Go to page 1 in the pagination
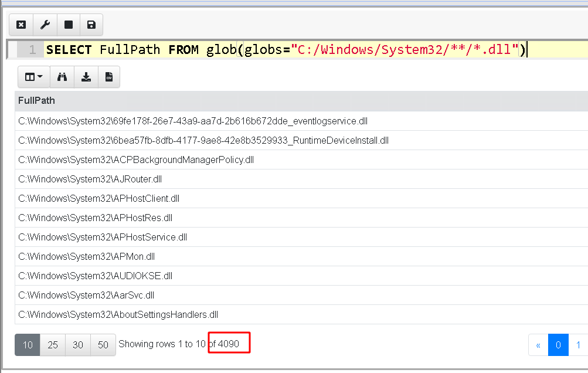 (x=578, y=345)
